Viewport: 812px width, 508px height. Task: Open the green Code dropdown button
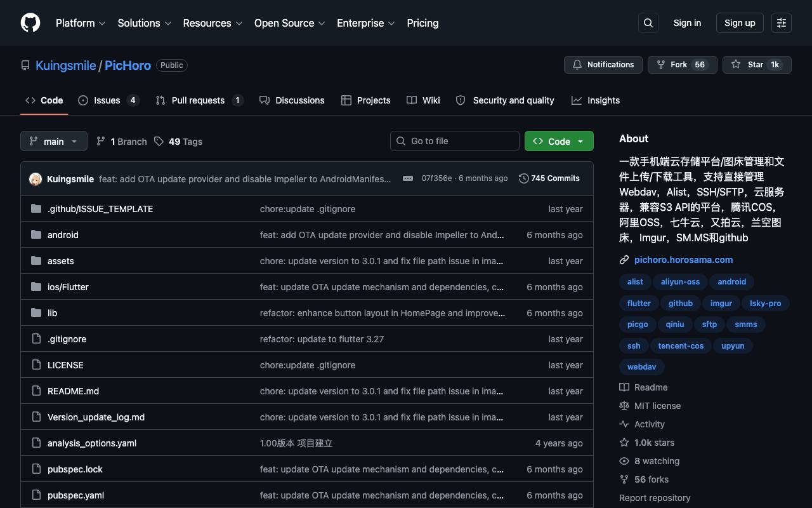click(x=559, y=141)
